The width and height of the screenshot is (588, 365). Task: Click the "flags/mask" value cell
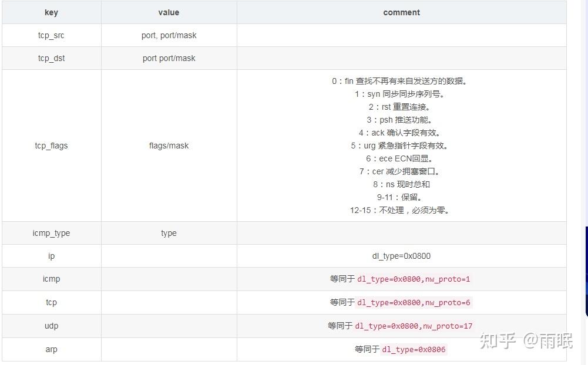click(x=169, y=146)
